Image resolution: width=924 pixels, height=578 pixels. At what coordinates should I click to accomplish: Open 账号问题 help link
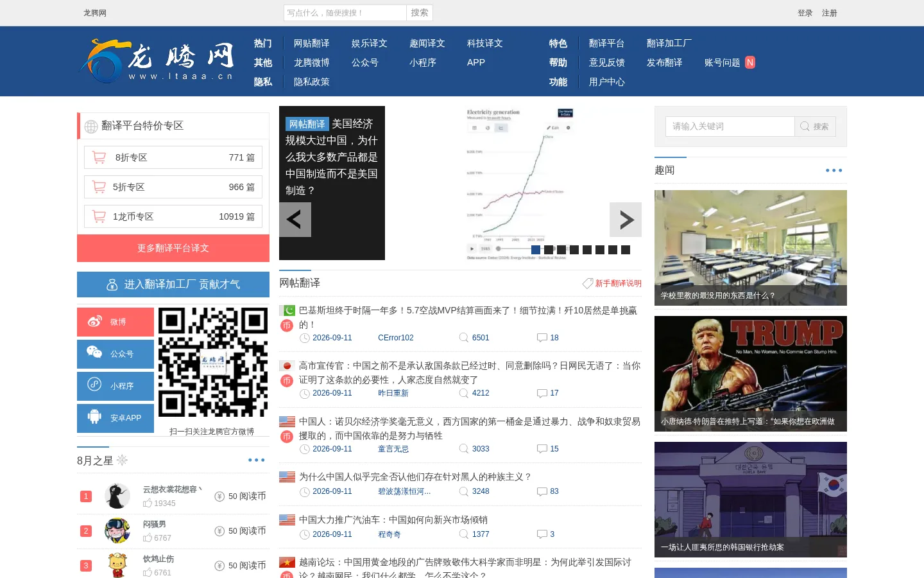(x=722, y=62)
